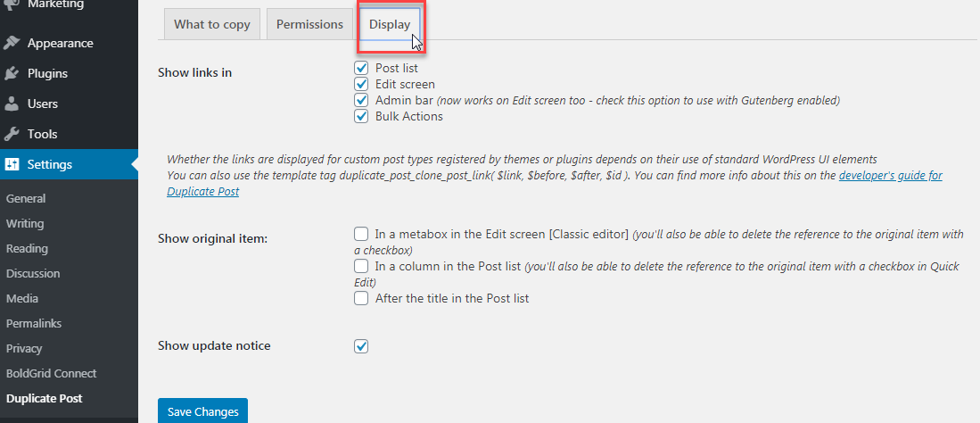980x423 pixels.
Task: Check the column in Post list option
Action: point(361,266)
